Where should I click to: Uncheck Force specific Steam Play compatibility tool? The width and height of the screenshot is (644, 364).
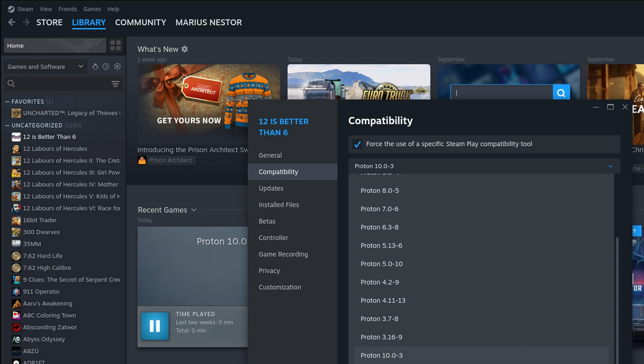point(357,144)
